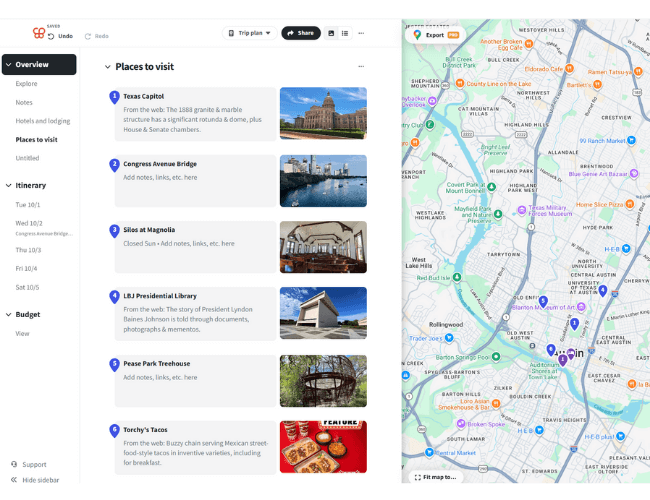
Task: Click the Support icon in sidebar
Action: [x=14, y=464]
